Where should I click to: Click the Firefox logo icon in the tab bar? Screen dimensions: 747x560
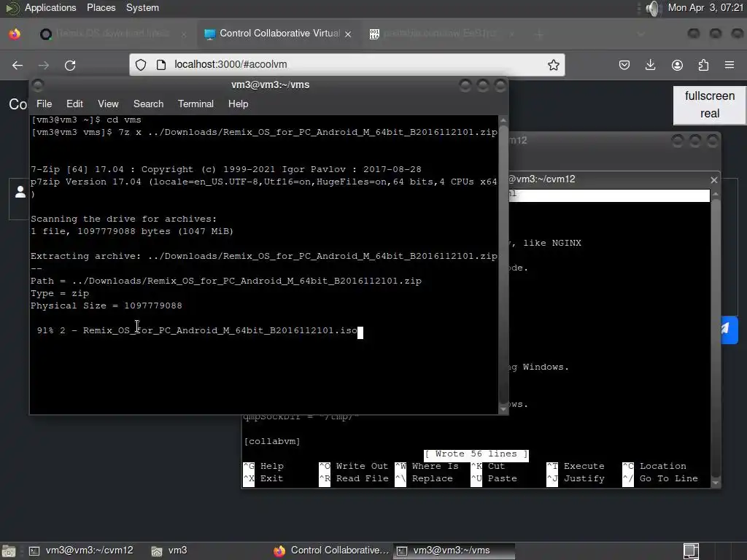coord(15,34)
